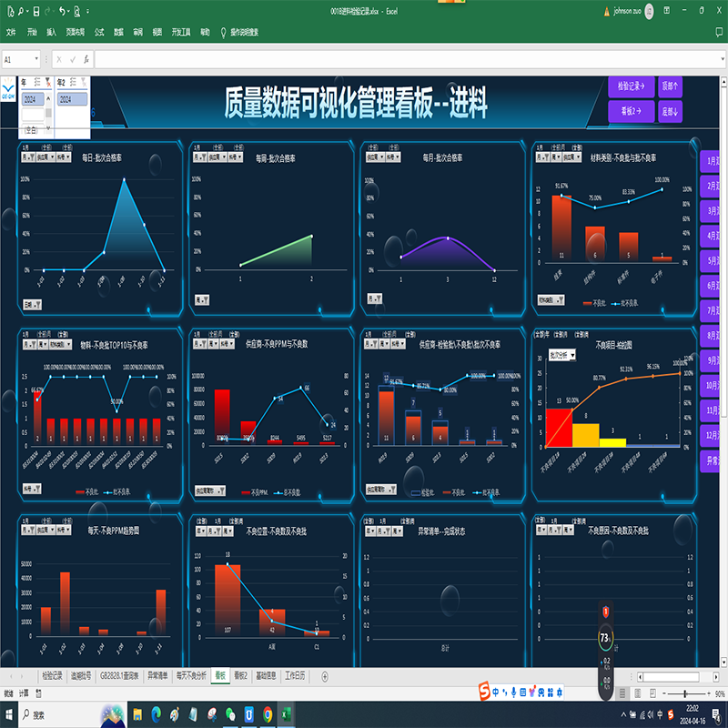728x728 pixels.
Task: Open the 开始 ribbon tab
Action: [x=32, y=32]
